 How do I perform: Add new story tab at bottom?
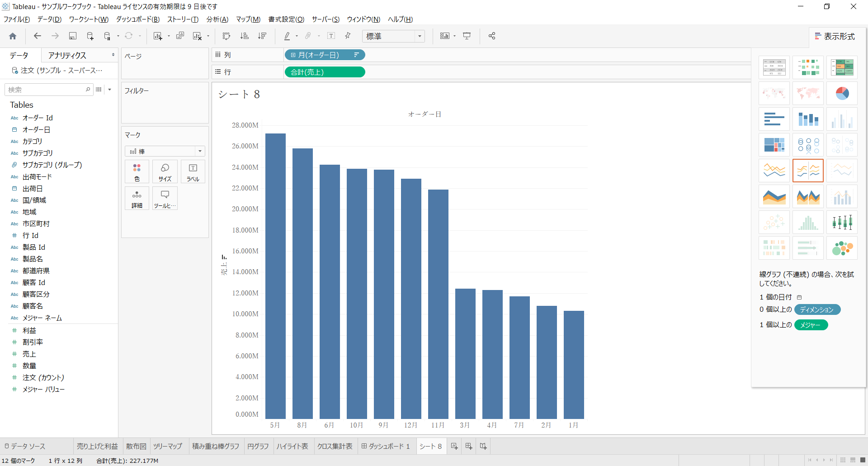[x=483, y=447]
